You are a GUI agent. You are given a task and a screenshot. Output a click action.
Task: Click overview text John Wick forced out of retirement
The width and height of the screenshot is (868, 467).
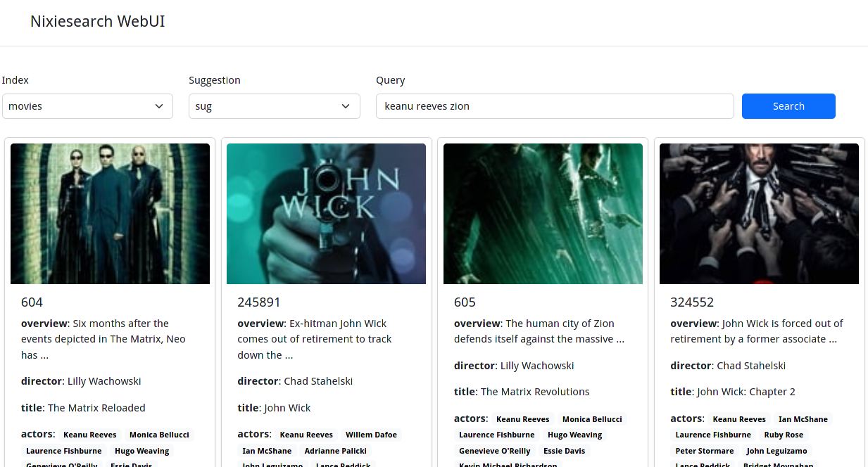tap(757, 331)
